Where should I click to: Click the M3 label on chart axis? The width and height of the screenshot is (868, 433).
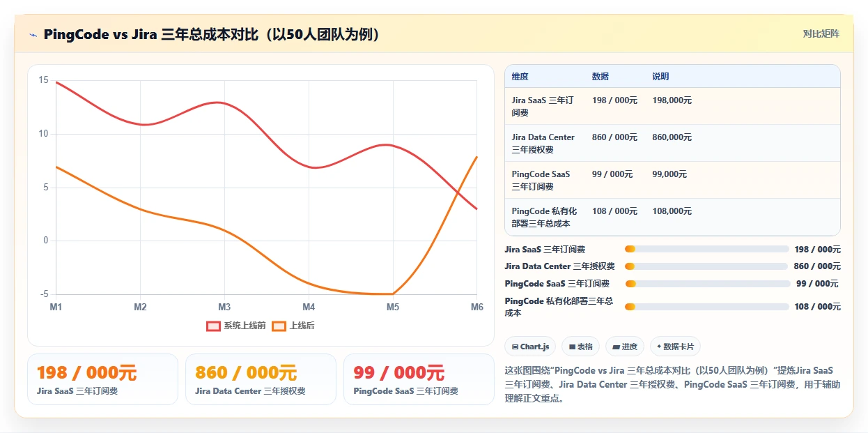tap(224, 307)
